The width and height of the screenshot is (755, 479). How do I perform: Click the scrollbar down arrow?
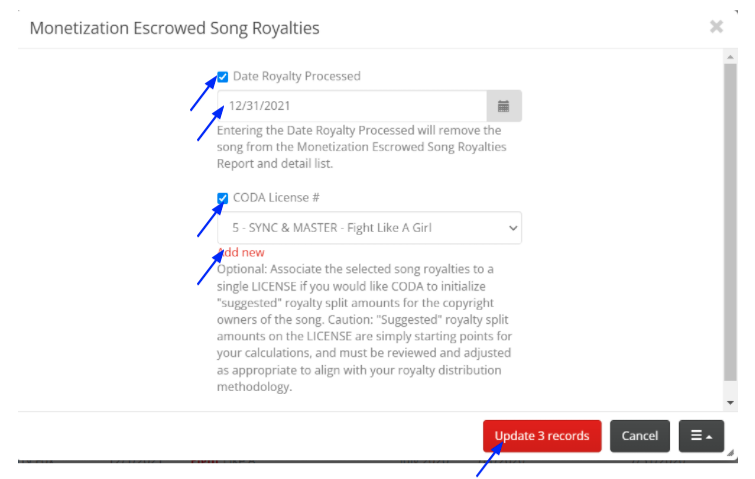730,402
